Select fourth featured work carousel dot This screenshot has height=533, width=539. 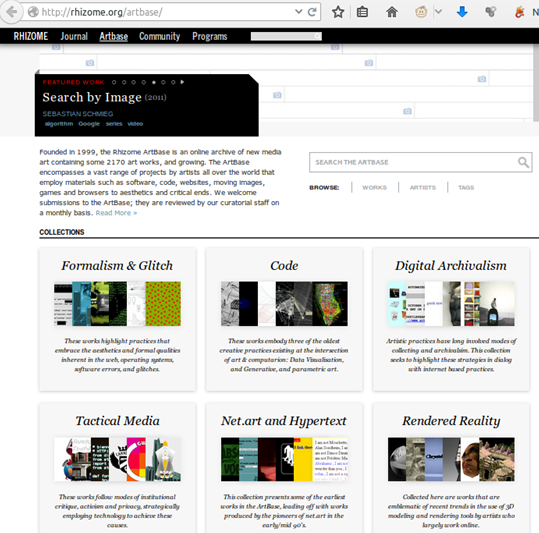coord(144,82)
